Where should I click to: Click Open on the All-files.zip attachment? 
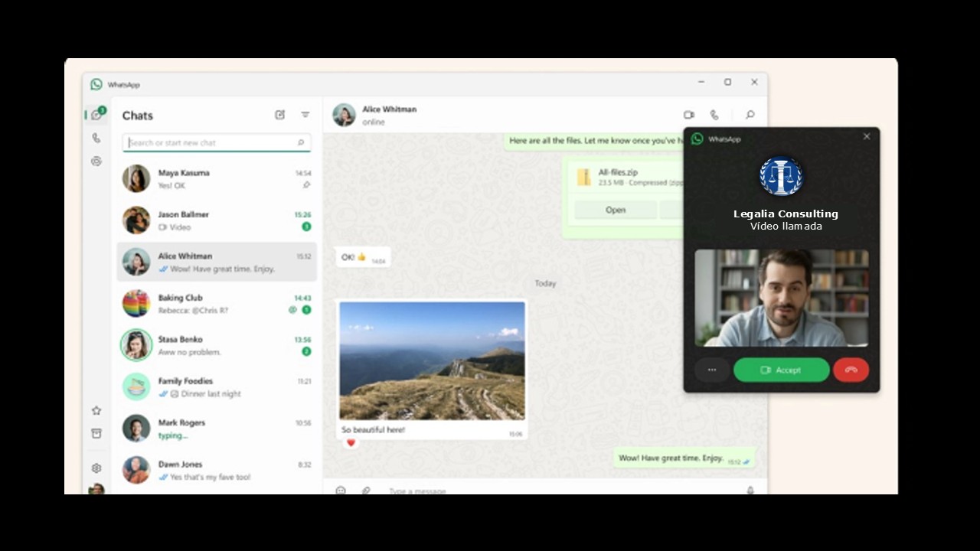616,210
